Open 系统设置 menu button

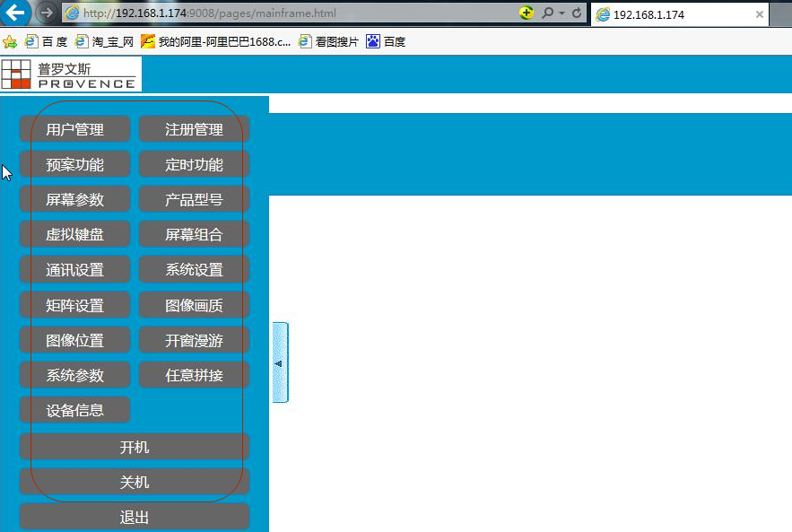(x=194, y=270)
